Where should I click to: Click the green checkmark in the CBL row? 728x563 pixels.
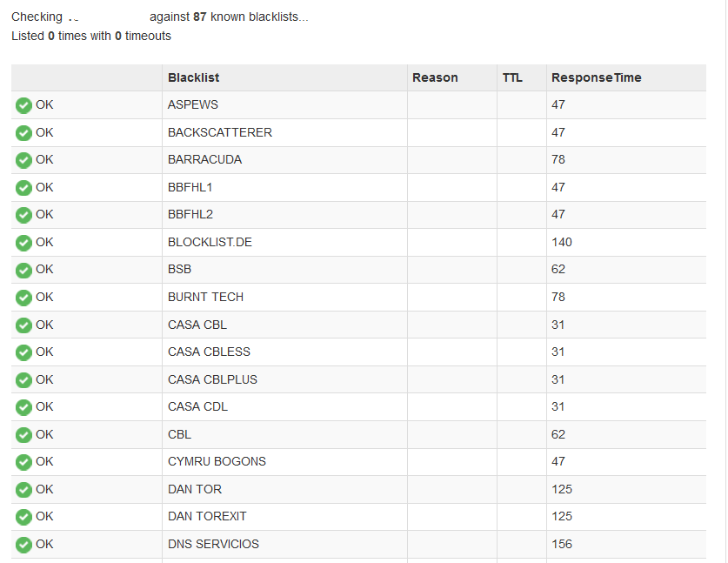tap(23, 435)
